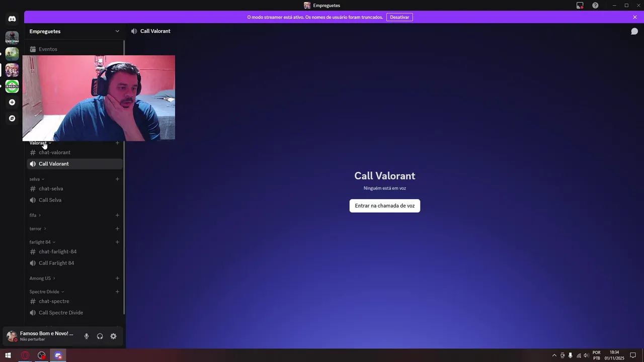Click the POR PTB language indicator
This screenshot has width=644, height=362.
(597, 355)
